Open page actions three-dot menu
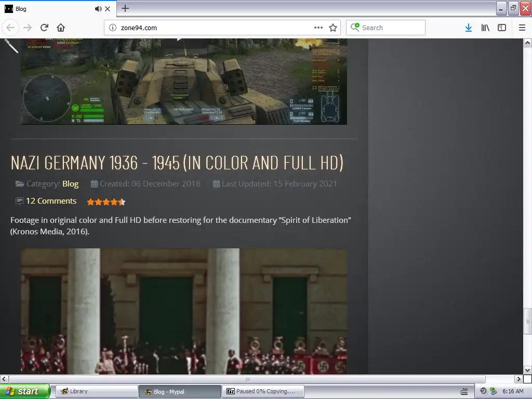This screenshot has width=532, height=399. [318, 28]
